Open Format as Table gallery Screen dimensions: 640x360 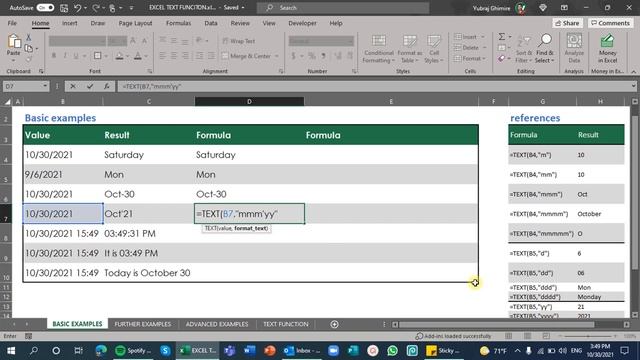(x=409, y=49)
